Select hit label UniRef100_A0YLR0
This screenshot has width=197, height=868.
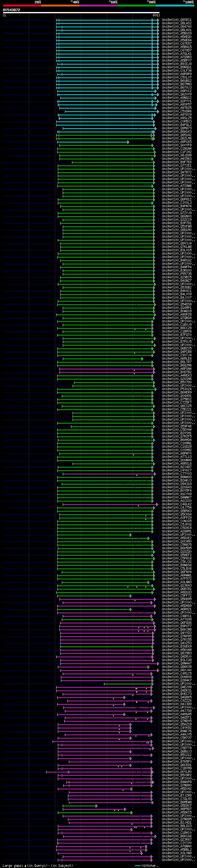(176, 772)
